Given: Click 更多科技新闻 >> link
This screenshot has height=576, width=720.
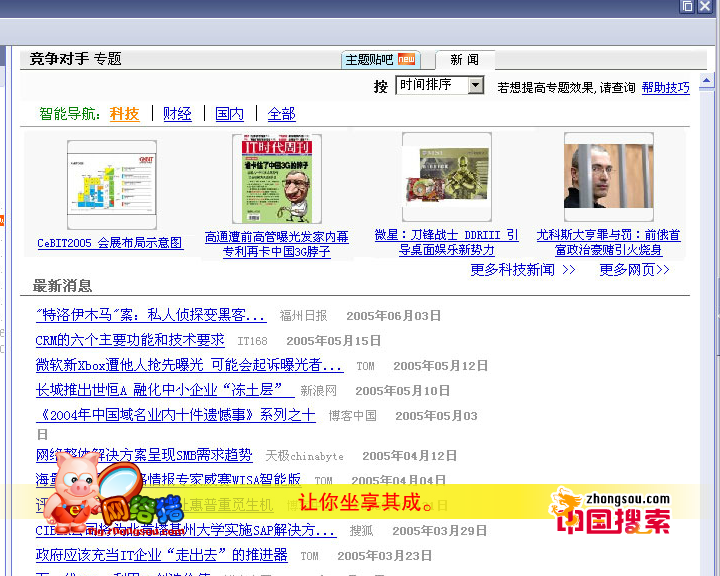Looking at the screenshot, I should (x=523, y=270).
